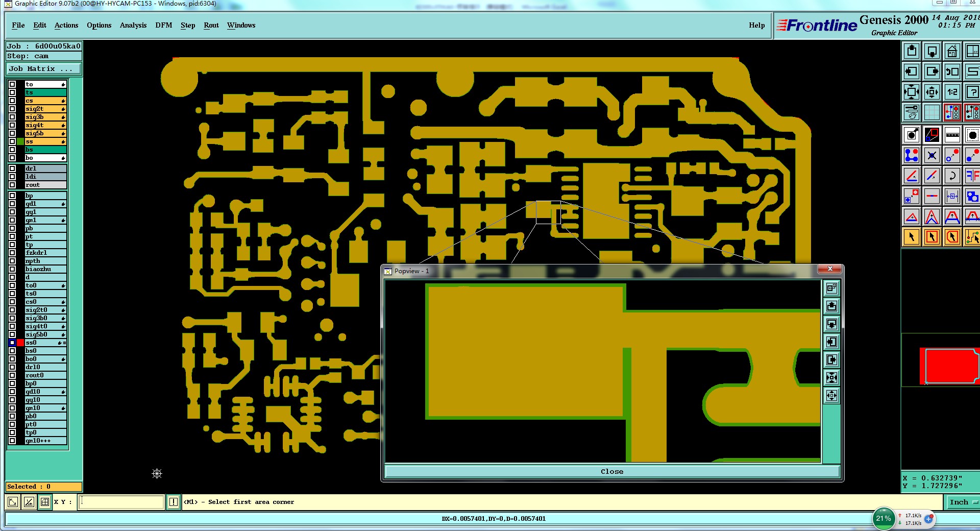Toggle the checkbox next to layer drl
This screenshot has height=531, width=980.
pos(12,168)
